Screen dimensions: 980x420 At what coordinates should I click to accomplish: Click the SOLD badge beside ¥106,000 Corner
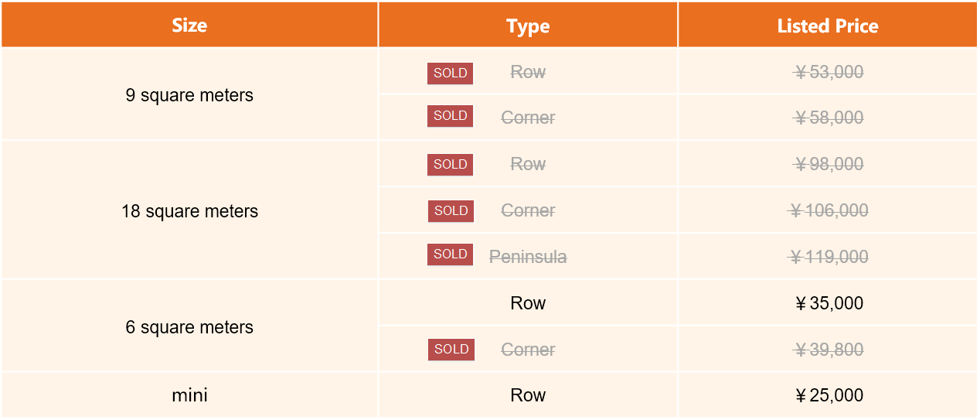451,211
